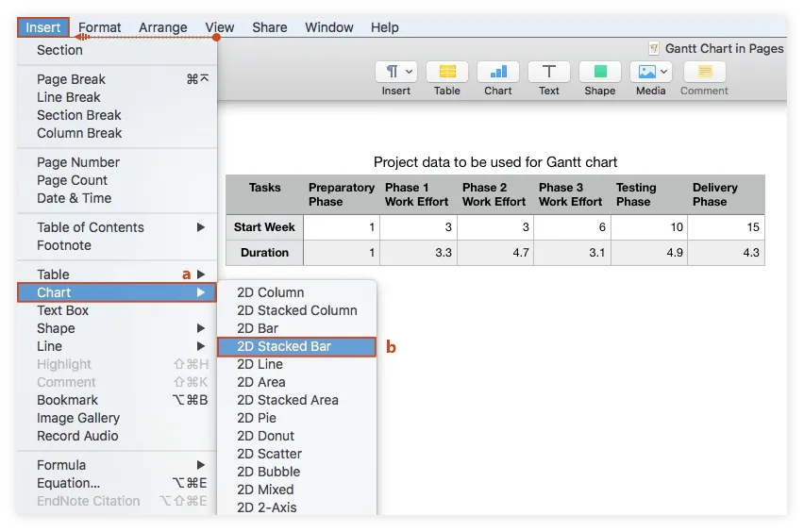
Task: Click the Text box toolbar icon
Action: pos(548,72)
